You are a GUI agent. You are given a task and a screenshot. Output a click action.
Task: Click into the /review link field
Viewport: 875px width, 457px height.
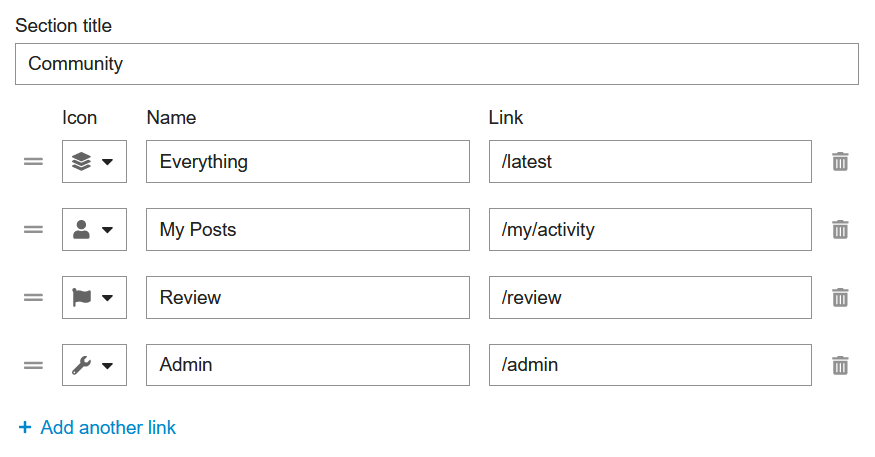(650, 298)
